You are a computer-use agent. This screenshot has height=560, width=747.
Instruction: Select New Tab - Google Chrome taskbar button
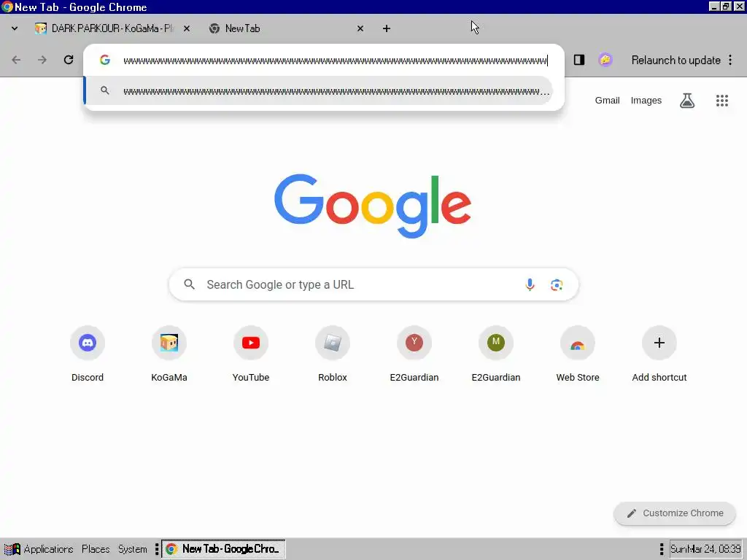pyautogui.click(x=223, y=549)
